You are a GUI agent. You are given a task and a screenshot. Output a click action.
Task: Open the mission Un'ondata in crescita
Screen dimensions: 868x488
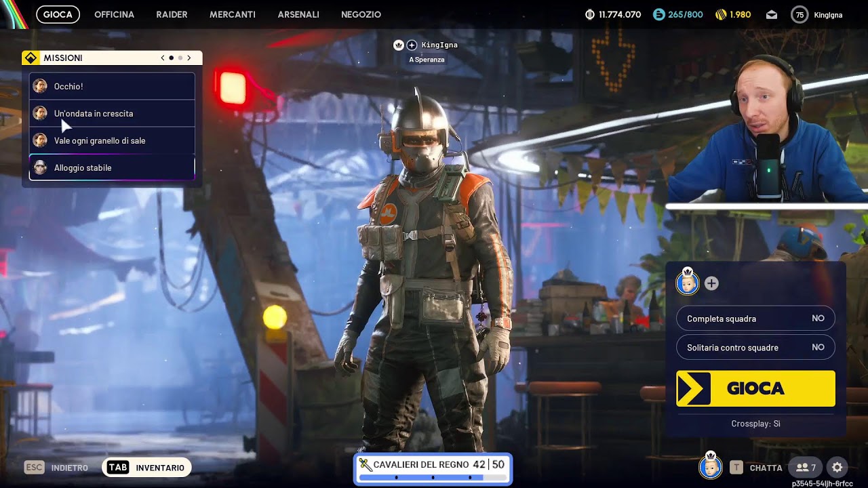[x=112, y=113]
